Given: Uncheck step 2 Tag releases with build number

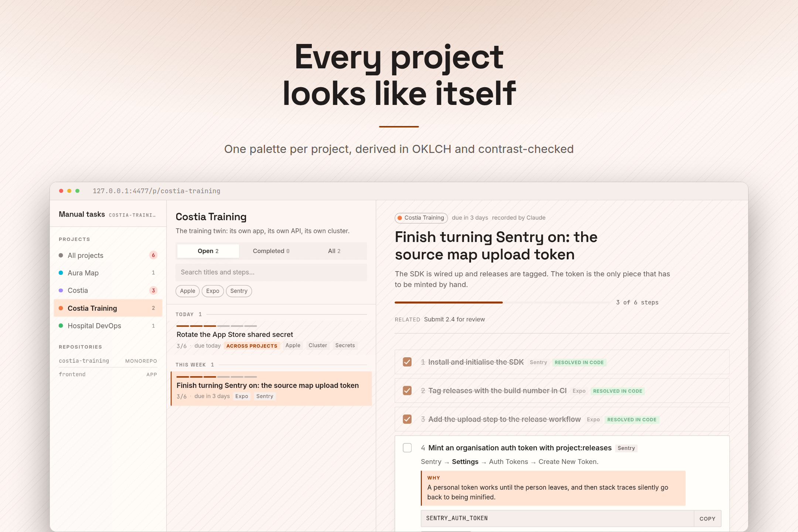Looking at the screenshot, I should pyautogui.click(x=407, y=391).
